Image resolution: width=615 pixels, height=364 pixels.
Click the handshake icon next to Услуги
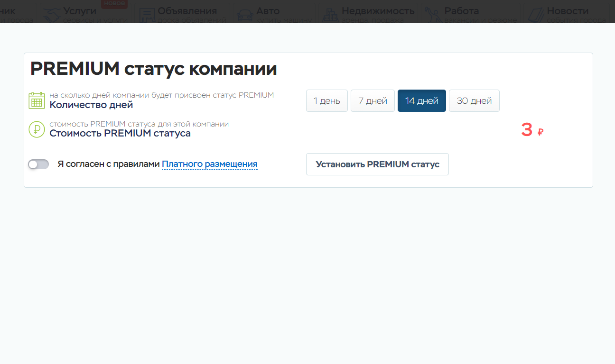pos(52,15)
